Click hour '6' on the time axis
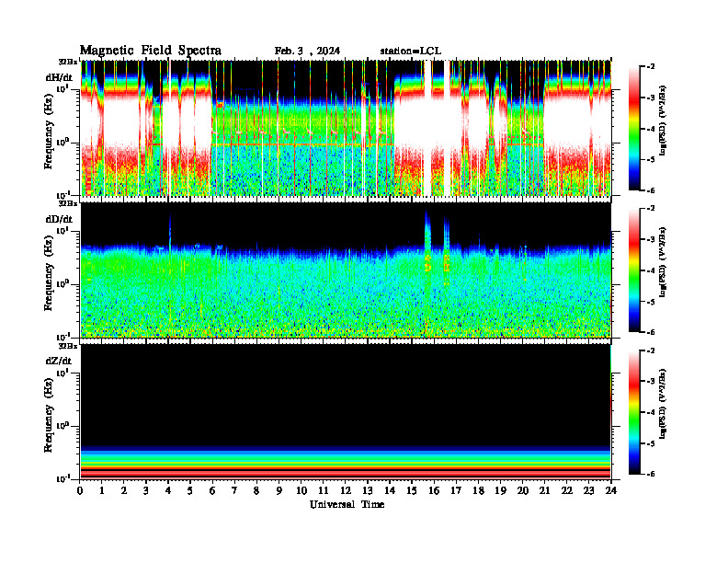 pyautogui.click(x=212, y=490)
